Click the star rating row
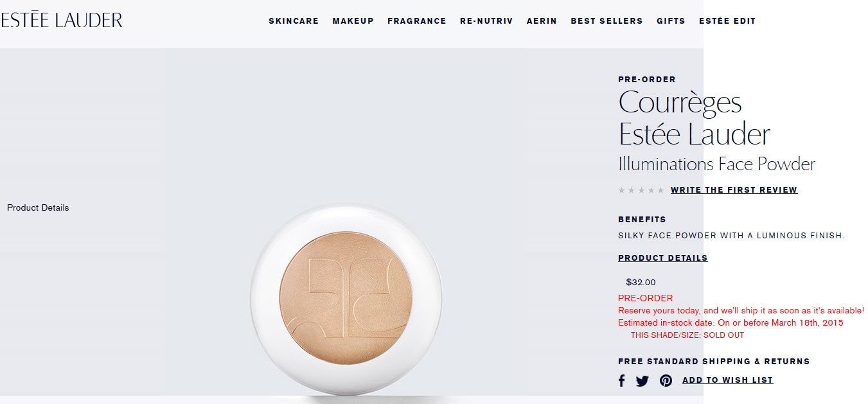 (x=641, y=190)
